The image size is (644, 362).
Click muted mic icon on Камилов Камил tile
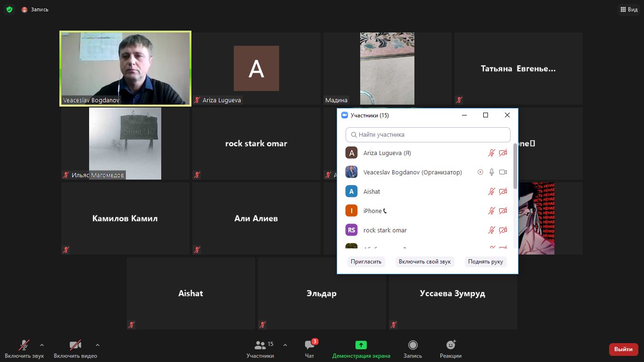[66, 250]
